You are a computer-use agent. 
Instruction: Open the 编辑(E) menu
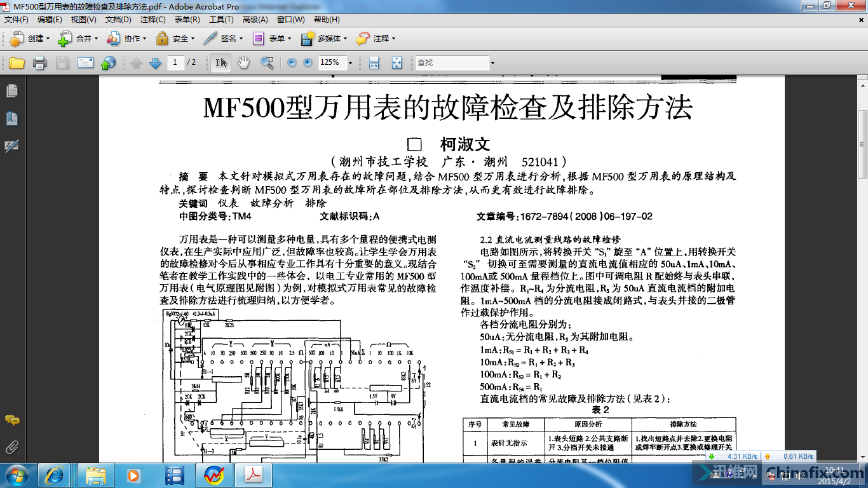coord(50,20)
